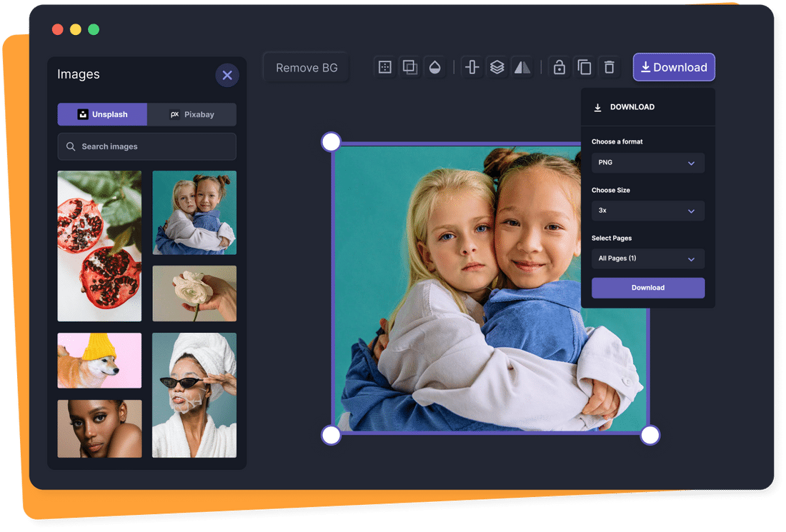The width and height of the screenshot is (786, 532).
Task: Click the search icon in Images panel
Action: [x=71, y=146]
